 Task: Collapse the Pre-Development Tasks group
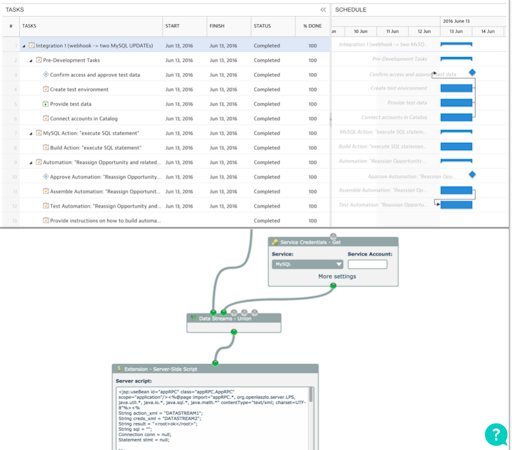(x=31, y=61)
